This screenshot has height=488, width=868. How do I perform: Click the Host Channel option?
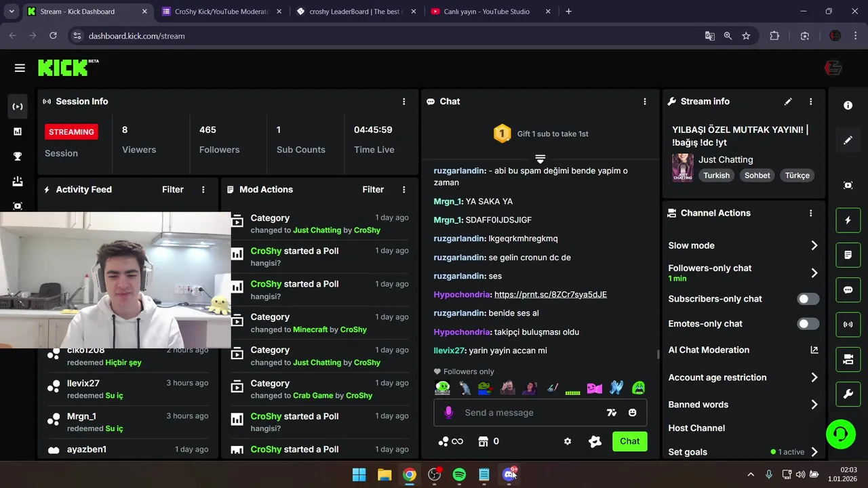point(696,428)
